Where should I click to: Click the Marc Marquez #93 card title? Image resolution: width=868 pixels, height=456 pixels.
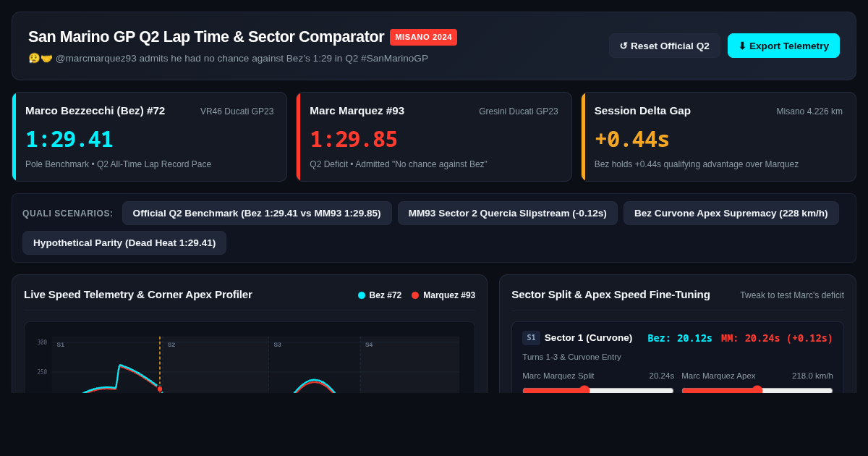point(357,111)
